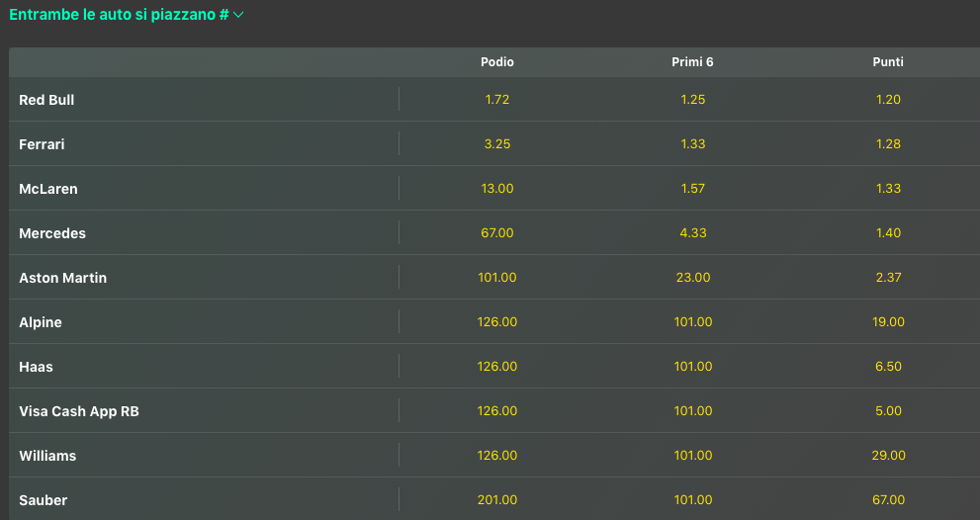Click the Aston Martin team name
Viewport: 980px width, 520px height.
(63, 278)
